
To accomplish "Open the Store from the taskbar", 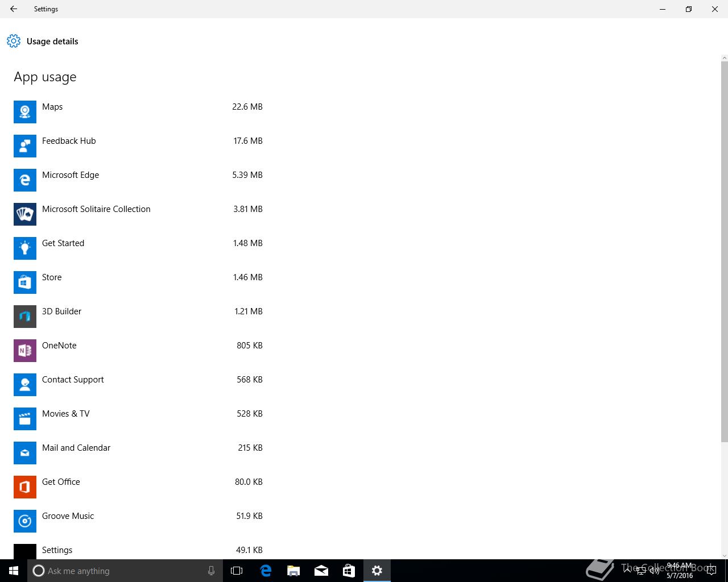I will pyautogui.click(x=349, y=571).
